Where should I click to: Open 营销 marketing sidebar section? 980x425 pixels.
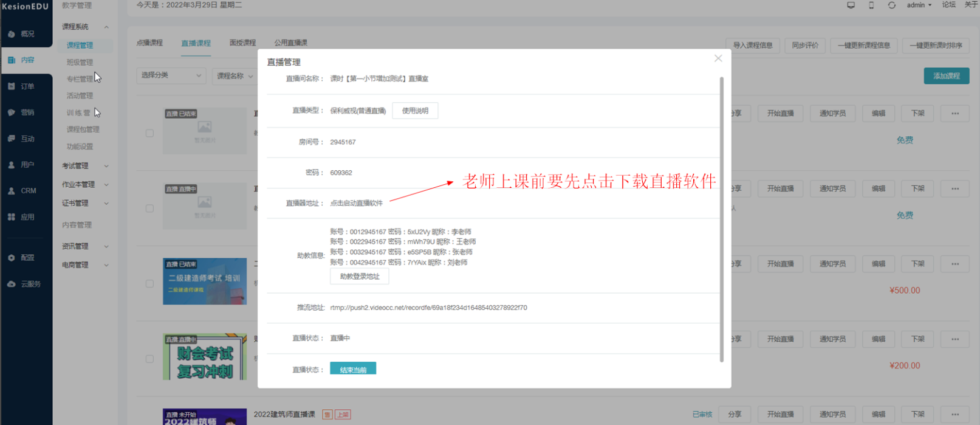click(21, 112)
